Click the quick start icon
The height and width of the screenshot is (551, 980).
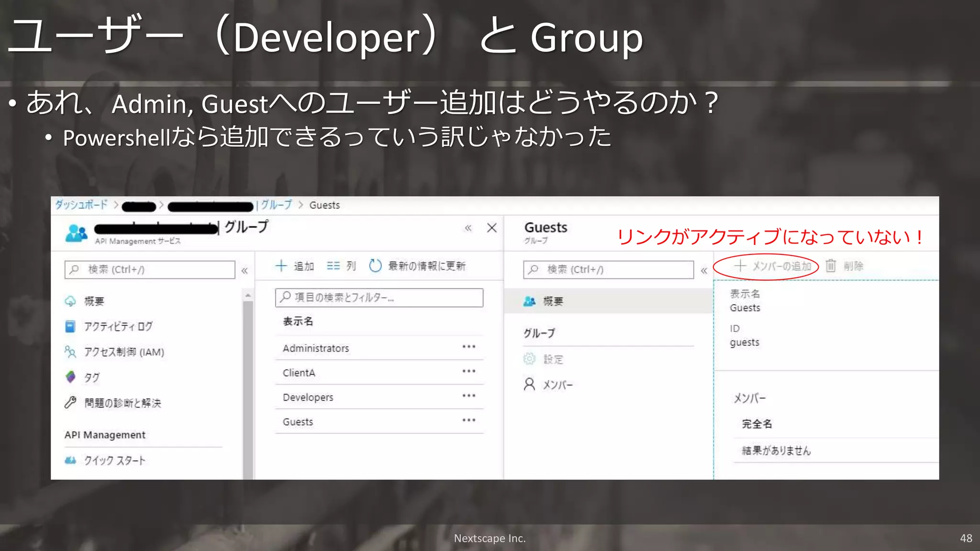tap(70, 460)
